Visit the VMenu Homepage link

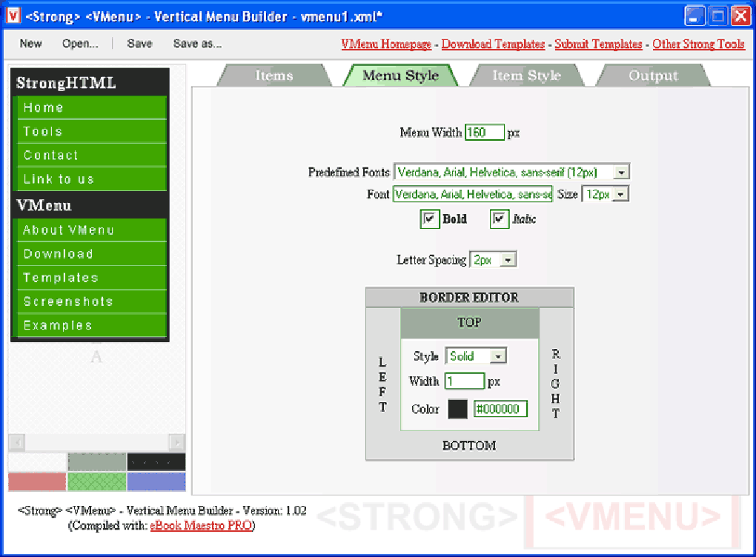pos(386,44)
